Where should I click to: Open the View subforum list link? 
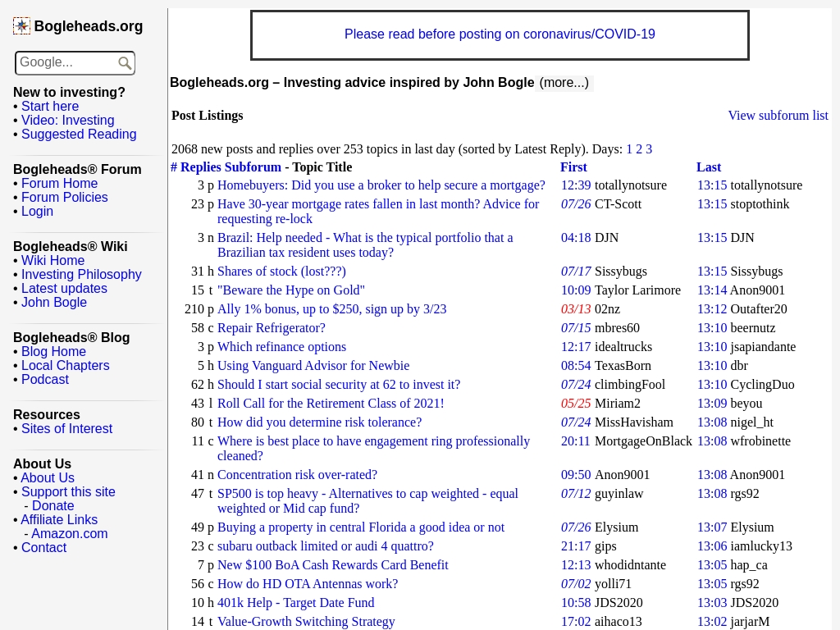(778, 115)
